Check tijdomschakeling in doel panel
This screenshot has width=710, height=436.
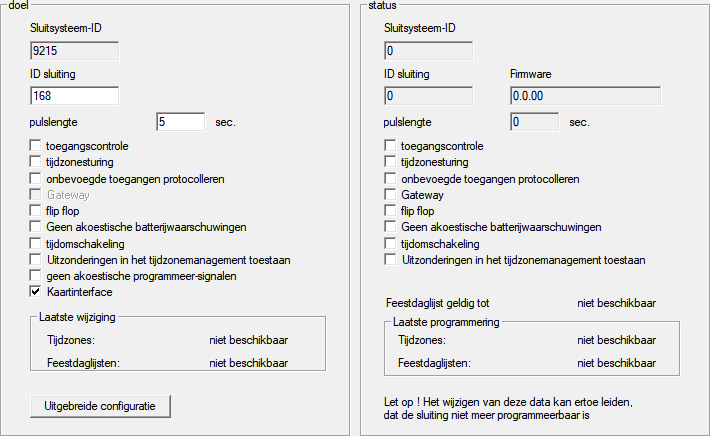tap(37, 243)
